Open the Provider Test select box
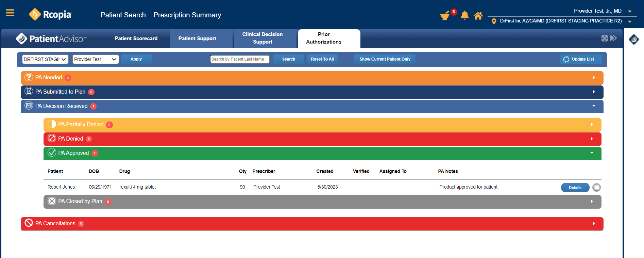 (96, 59)
